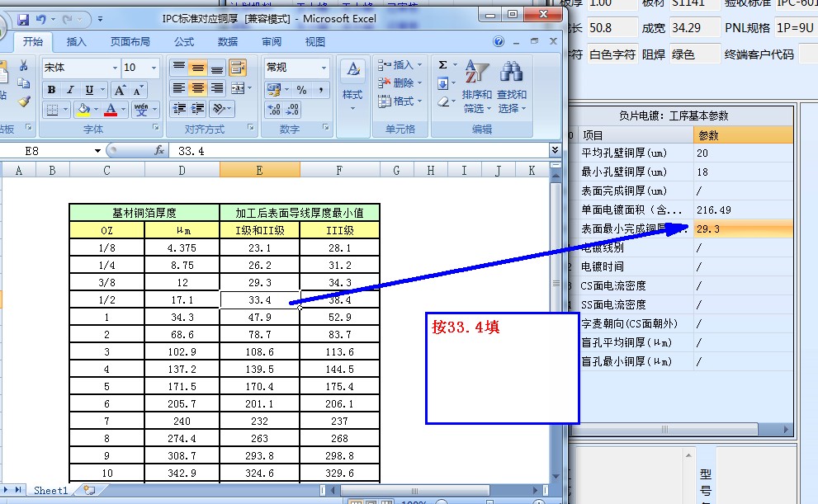Switch to the 开始 ribbon tab
The width and height of the screenshot is (818, 504).
coord(33,42)
